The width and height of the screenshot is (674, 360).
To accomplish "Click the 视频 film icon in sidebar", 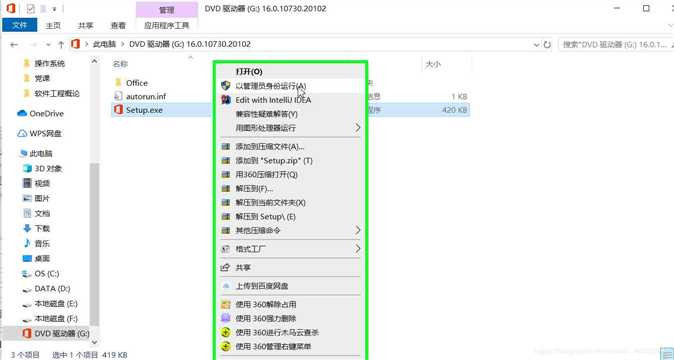I will (x=27, y=183).
